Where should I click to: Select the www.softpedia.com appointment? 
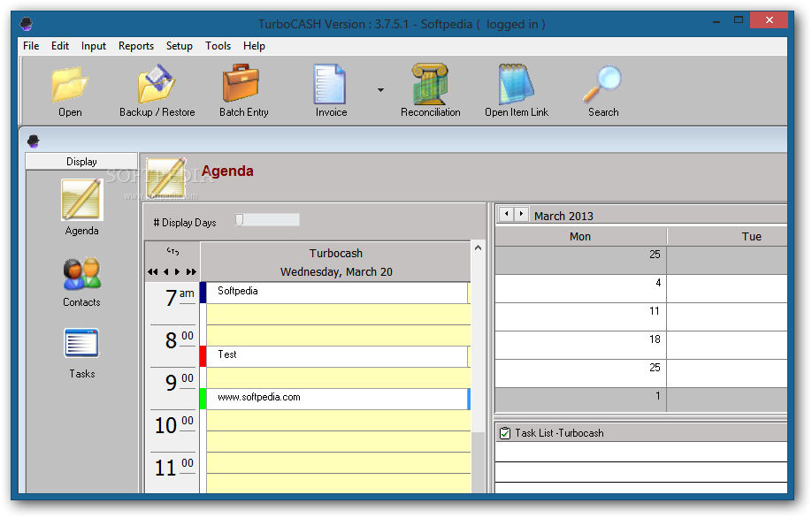click(x=337, y=399)
